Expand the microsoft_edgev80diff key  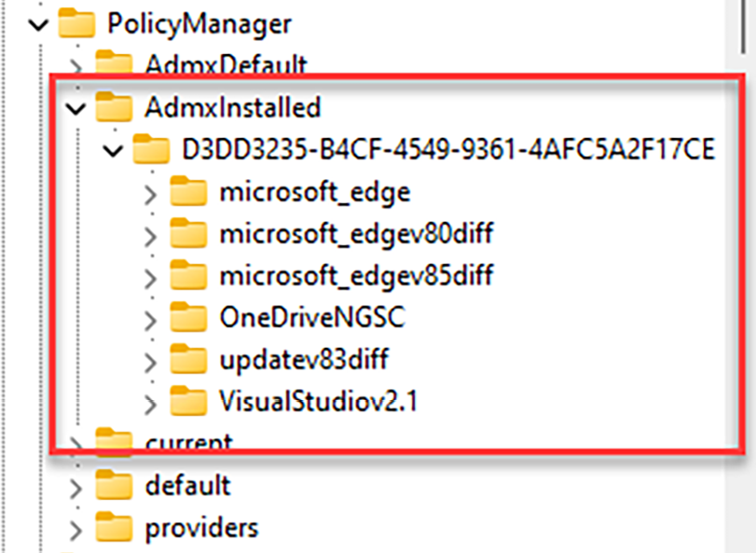[152, 235]
